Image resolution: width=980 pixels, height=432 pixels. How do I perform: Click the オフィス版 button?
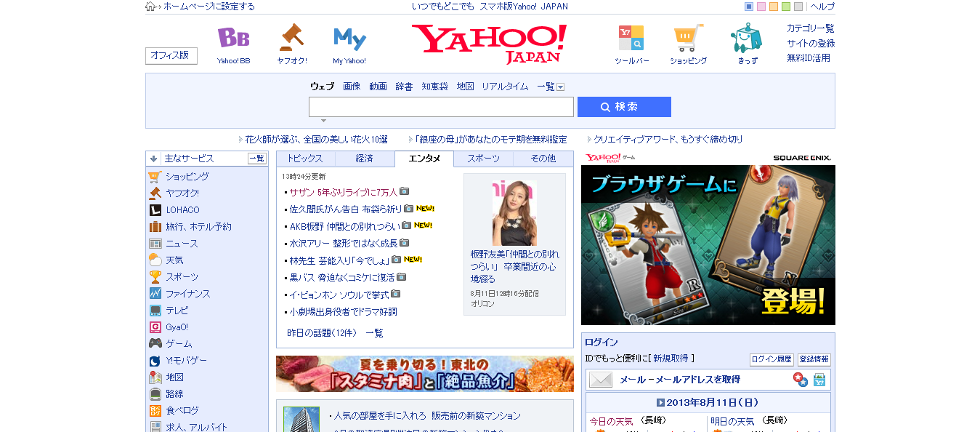tap(171, 56)
